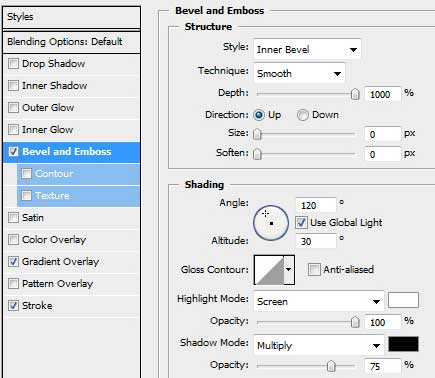Click the Soften slider handle
The image size is (435, 378).
coord(257,154)
